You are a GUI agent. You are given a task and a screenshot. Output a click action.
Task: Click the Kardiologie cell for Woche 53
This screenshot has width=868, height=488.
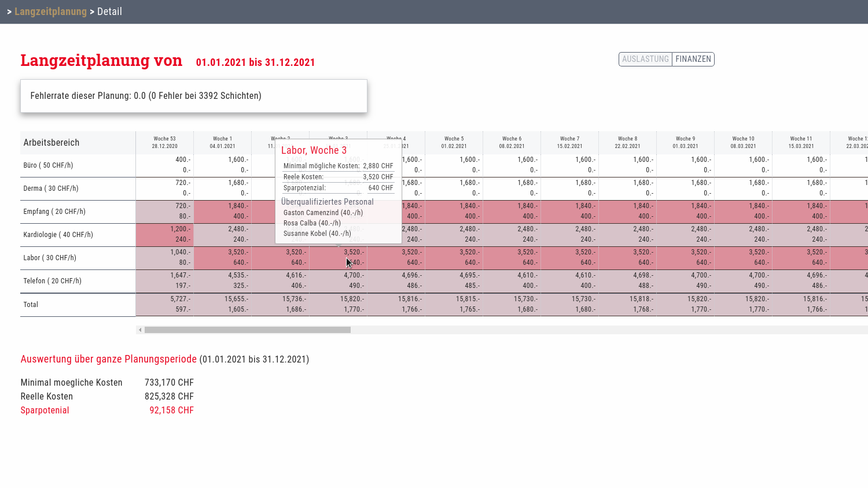(x=164, y=235)
